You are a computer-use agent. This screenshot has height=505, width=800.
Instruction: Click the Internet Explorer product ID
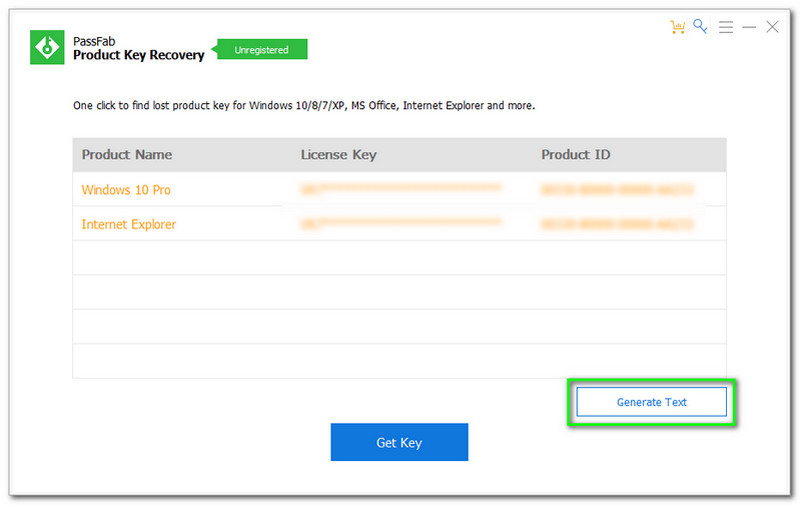(617, 225)
